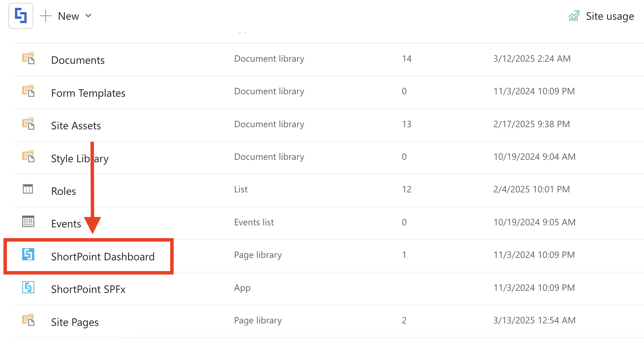This screenshot has height=339, width=644.
Task: Click the Site usage chart icon
Action: click(574, 16)
